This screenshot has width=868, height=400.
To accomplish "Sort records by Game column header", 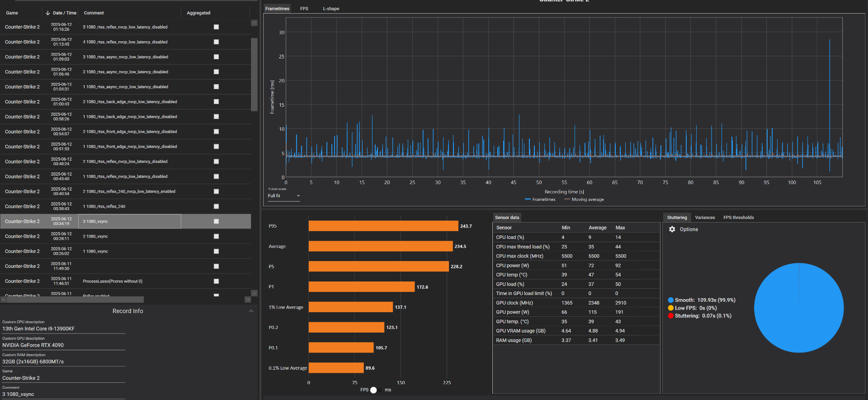I will (x=12, y=13).
